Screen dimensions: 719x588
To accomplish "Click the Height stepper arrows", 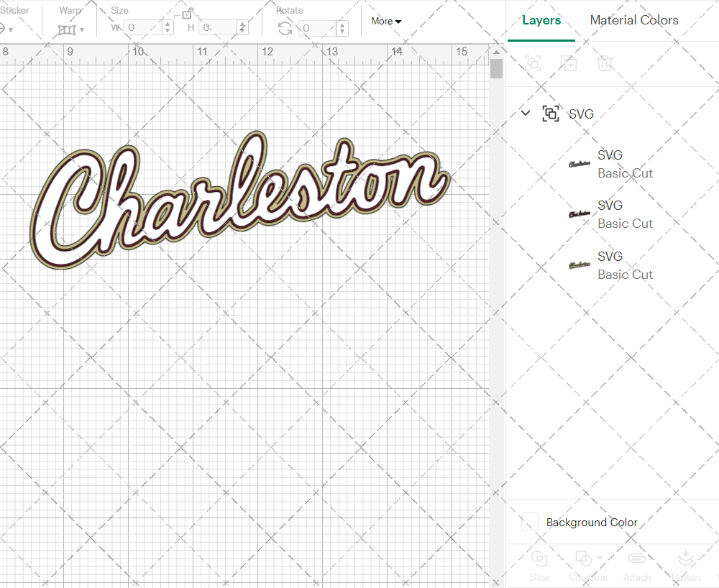I will [242, 27].
